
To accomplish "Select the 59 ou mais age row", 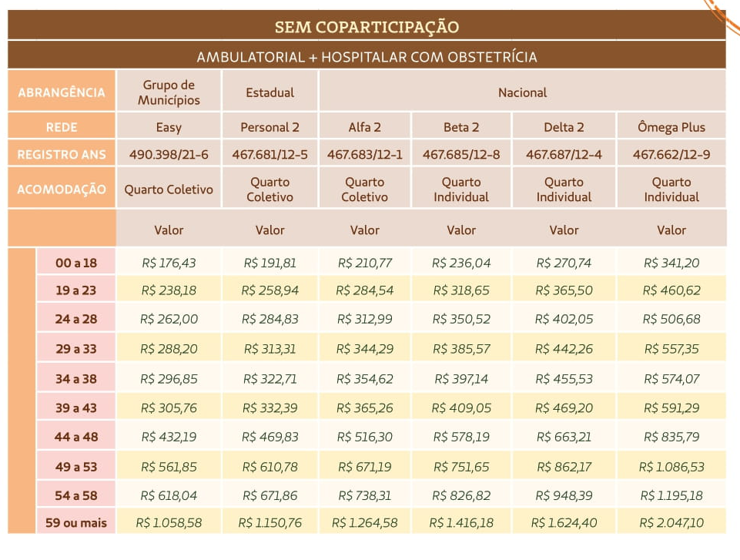I will pos(76,522).
